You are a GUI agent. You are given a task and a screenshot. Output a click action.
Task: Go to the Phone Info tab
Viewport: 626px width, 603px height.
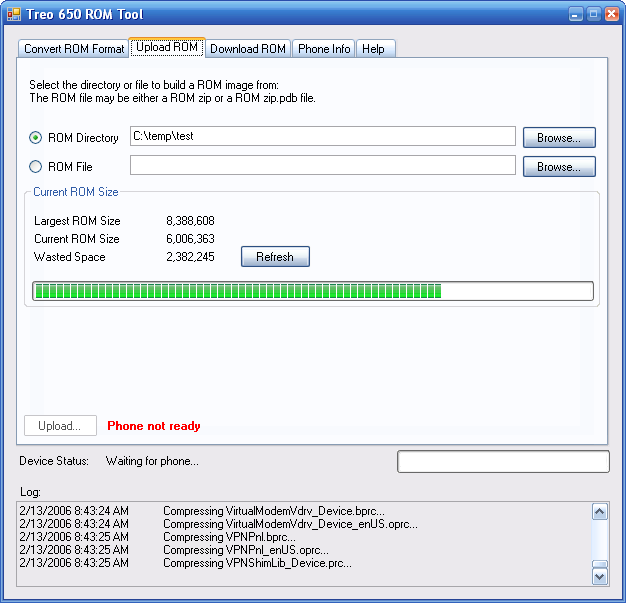(324, 49)
